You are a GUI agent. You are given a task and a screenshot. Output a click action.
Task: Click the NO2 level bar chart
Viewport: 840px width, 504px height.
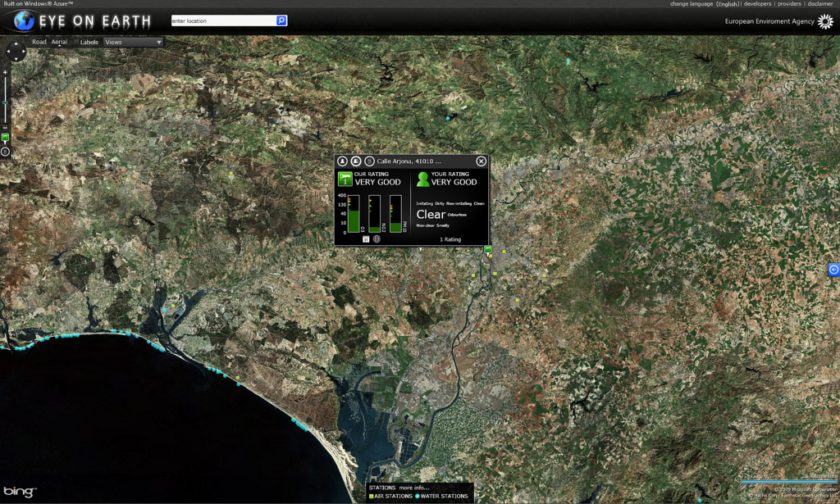pyautogui.click(x=374, y=214)
